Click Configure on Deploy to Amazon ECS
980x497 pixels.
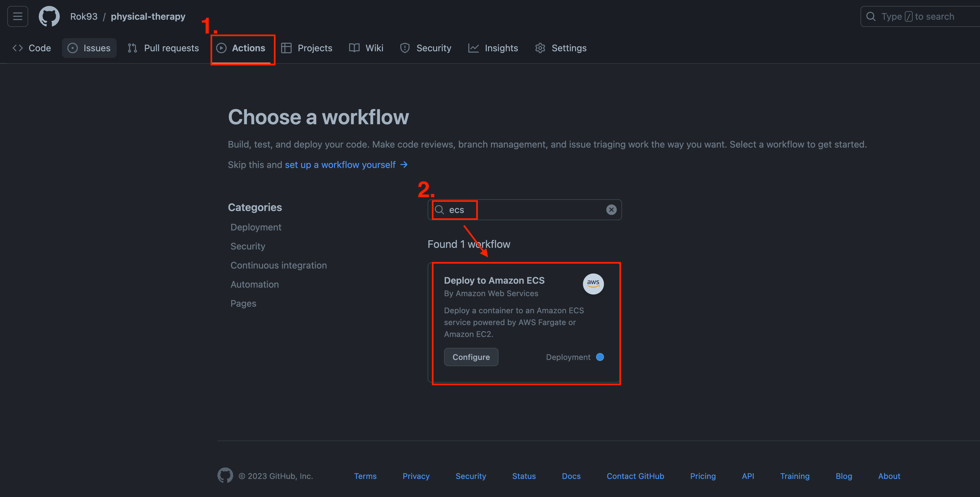(471, 357)
